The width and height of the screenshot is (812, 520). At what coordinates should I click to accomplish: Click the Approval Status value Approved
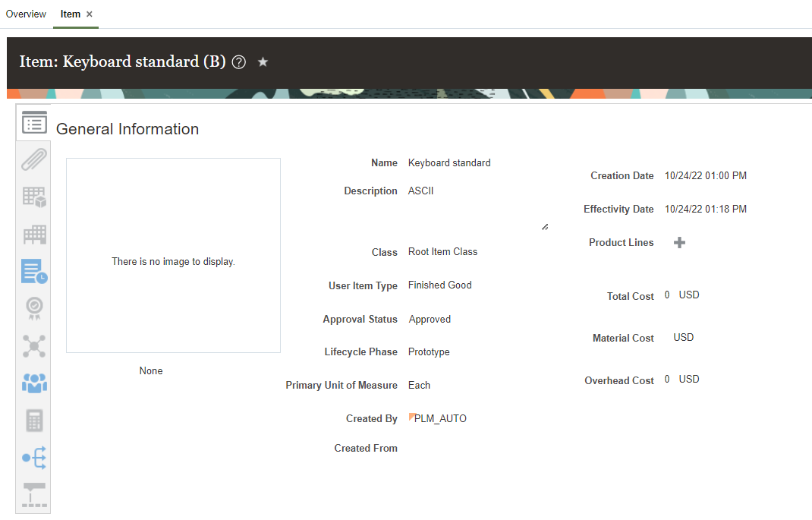430,319
